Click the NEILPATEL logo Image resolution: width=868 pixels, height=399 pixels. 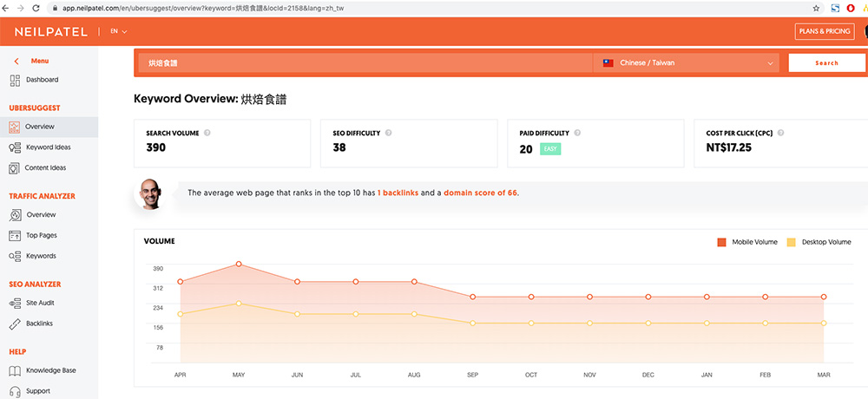click(51, 32)
